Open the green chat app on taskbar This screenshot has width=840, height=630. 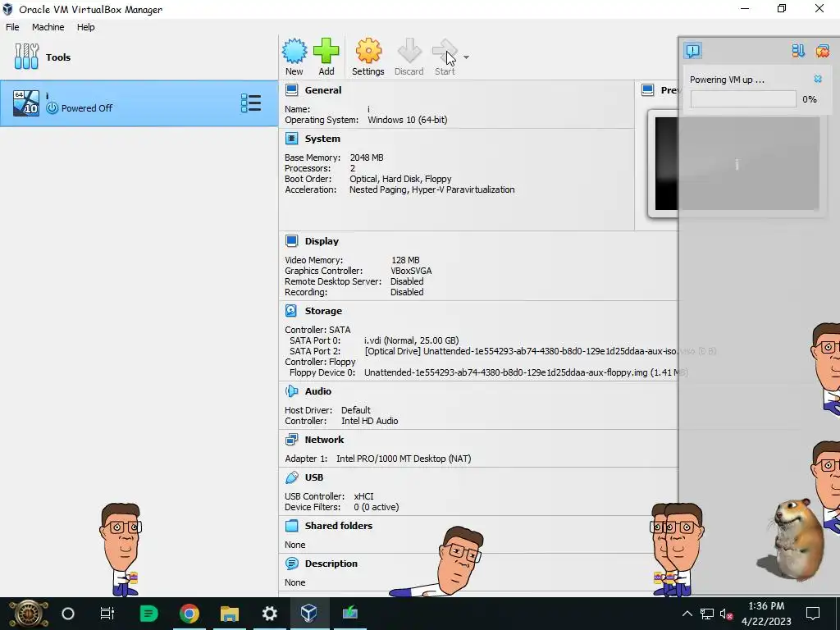(149, 614)
